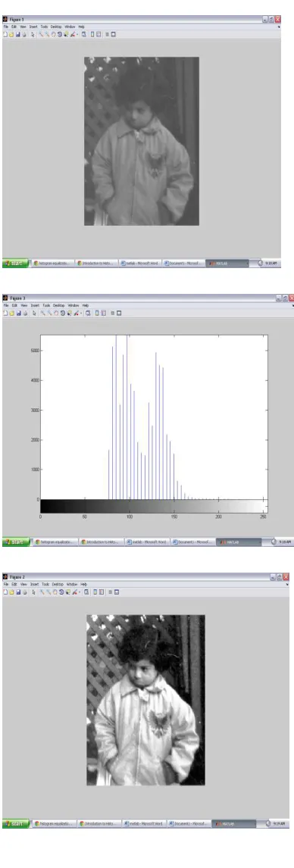Screen dimensions: 294x868
Task: Open Document1 taskbar button below Figure 3
Action: point(192,542)
